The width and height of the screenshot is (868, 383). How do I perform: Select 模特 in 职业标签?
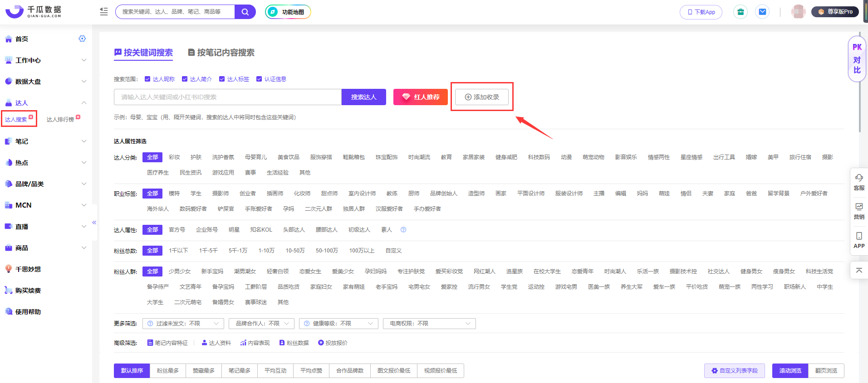(x=174, y=194)
